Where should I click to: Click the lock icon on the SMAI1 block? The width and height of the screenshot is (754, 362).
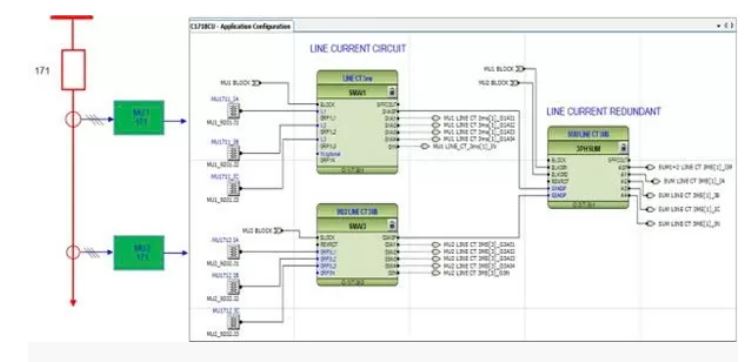(392, 91)
